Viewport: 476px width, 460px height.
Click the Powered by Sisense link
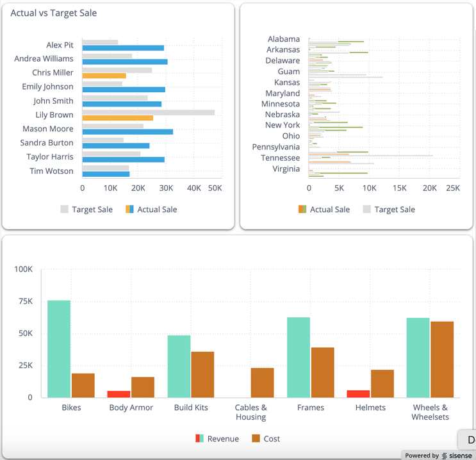pyautogui.click(x=438, y=456)
